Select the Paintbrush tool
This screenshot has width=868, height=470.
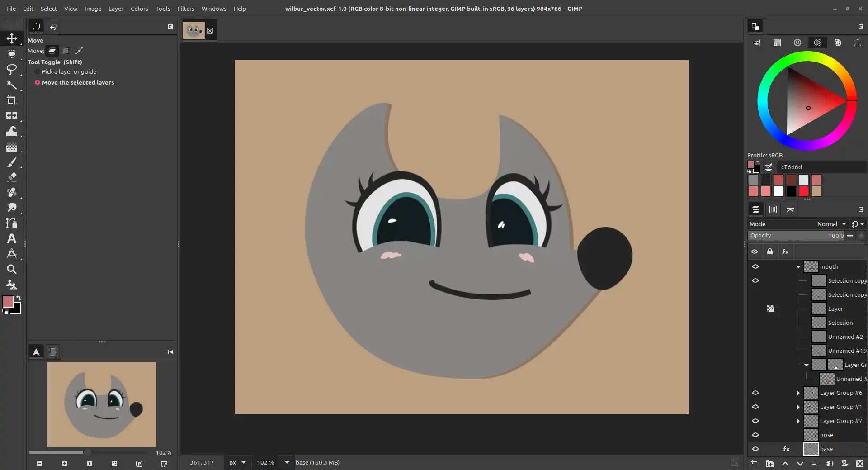(x=12, y=161)
